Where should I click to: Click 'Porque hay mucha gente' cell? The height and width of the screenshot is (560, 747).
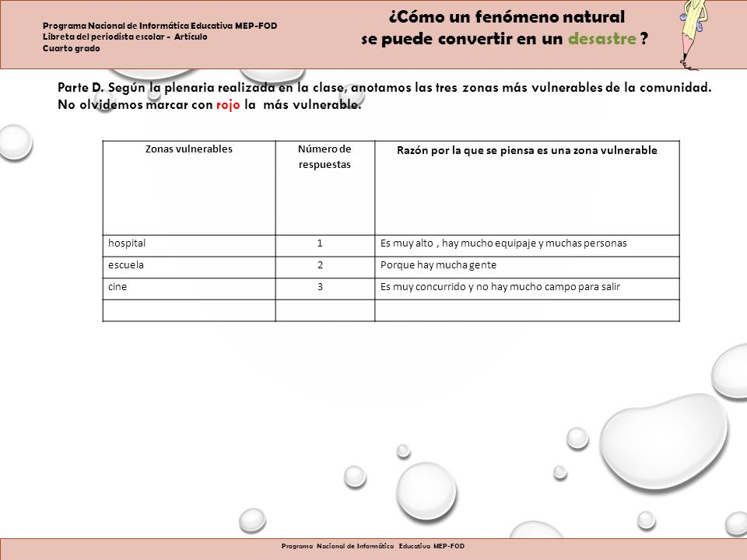[x=527, y=268]
